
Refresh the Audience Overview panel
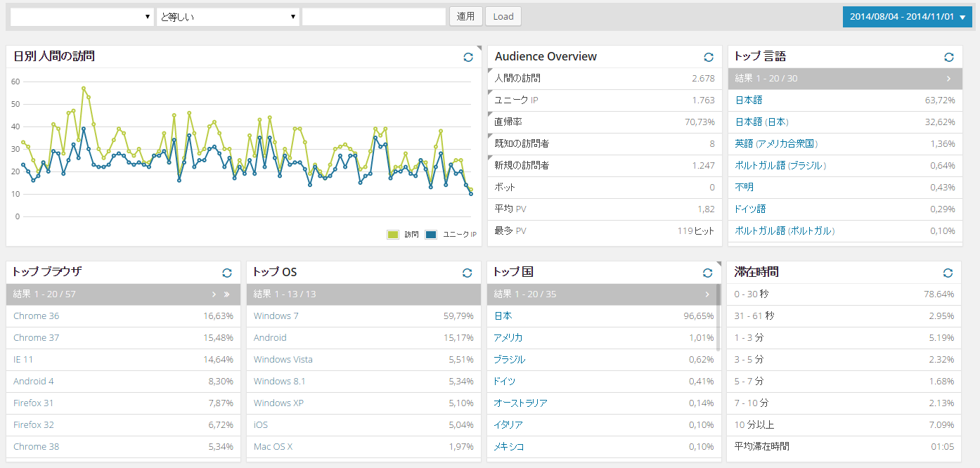pyautogui.click(x=709, y=57)
